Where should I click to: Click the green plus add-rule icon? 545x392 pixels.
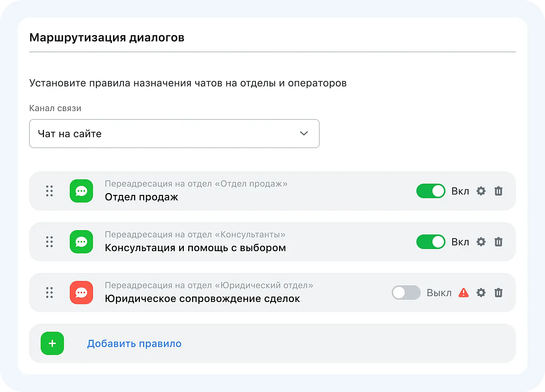(52, 343)
